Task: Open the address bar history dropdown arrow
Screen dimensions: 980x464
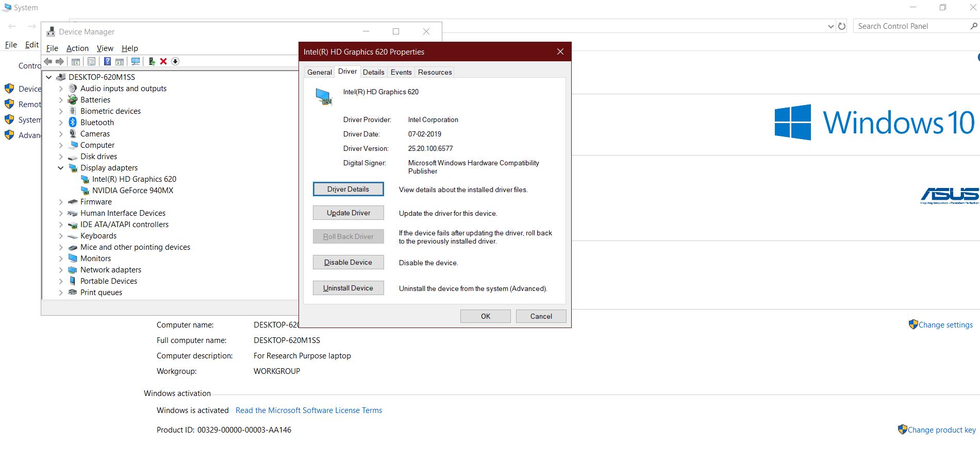Action: pos(830,26)
